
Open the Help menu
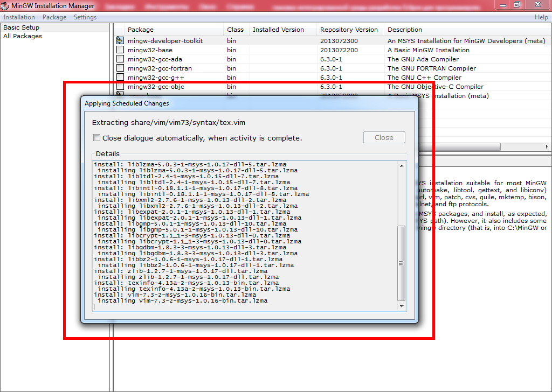click(541, 17)
